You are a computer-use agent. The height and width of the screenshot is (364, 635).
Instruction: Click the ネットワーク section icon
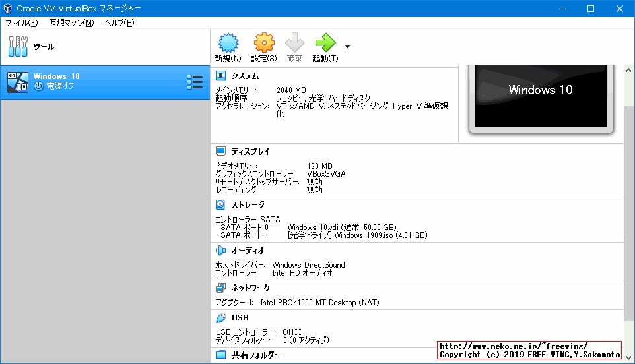[220, 288]
